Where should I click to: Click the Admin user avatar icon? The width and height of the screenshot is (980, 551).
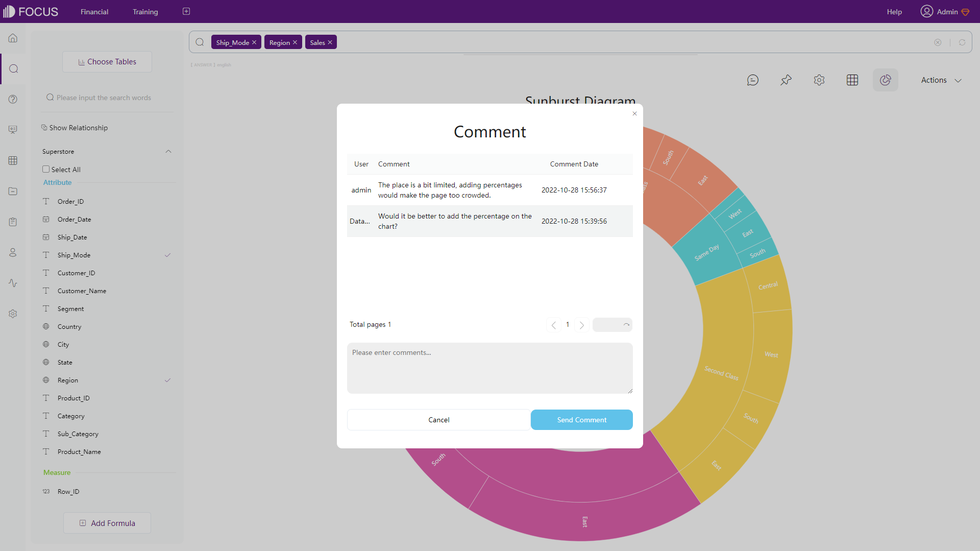pyautogui.click(x=927, y=11)
